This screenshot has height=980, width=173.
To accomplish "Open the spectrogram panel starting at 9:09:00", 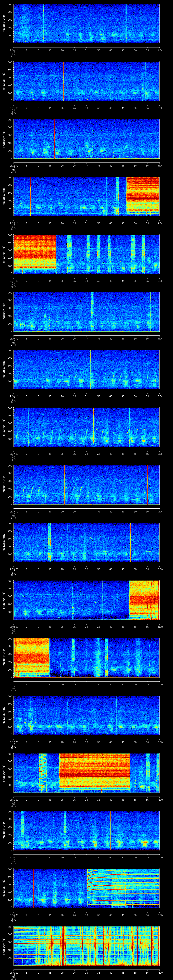I will click(86, 543).
